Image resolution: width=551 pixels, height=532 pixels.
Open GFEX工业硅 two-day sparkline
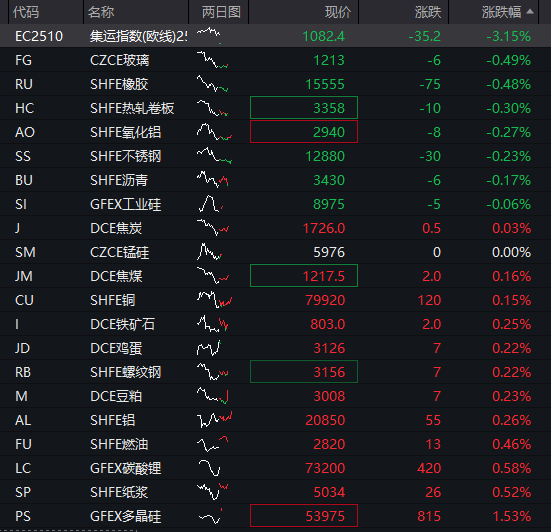point(210,204)
